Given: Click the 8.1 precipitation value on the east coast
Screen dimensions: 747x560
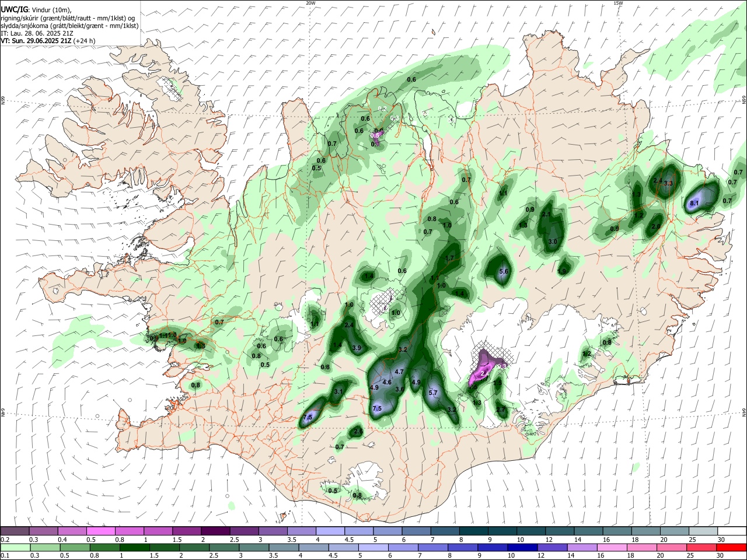Looking at the screenshot, I should click(694, 203).
